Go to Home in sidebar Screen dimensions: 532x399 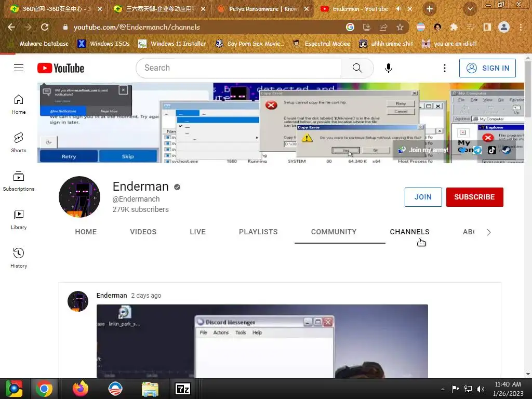pyautogui.click(x=19, y=104)
